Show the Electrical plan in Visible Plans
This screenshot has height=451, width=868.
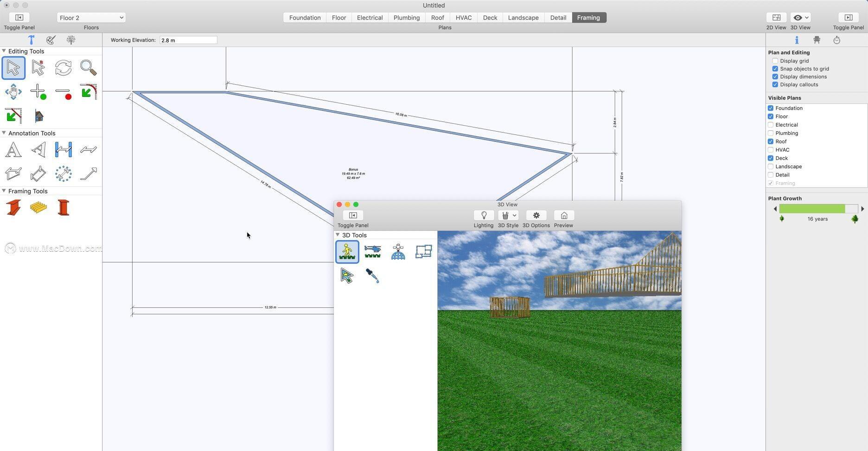pyautogui.click(x=771, y=125)
